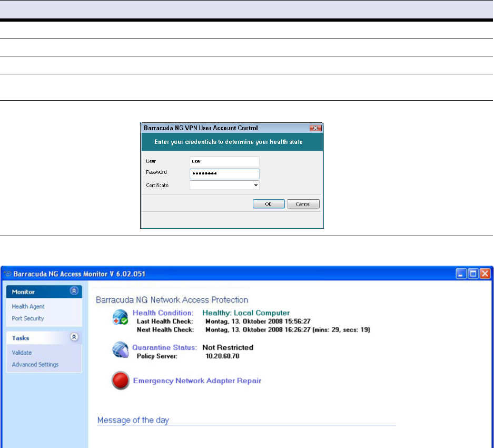The height and width of the screenshot is (448, 494).
Task: Collapse the Tasks panel section
Action: (74, 337)
